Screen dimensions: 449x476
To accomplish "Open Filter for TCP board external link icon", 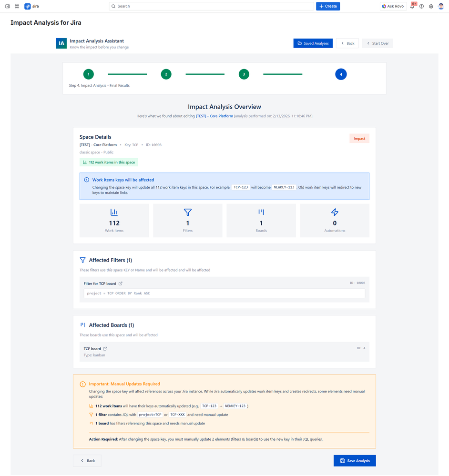I will point(121,283).
